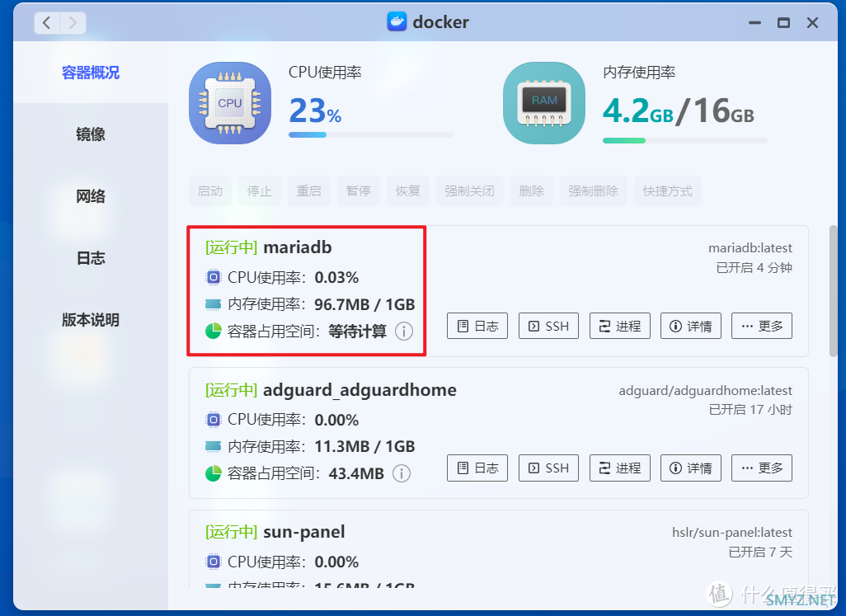846x616 pixels.
Task: Open adguard_adguardhome 日志 log button
Action: point(477,468)
